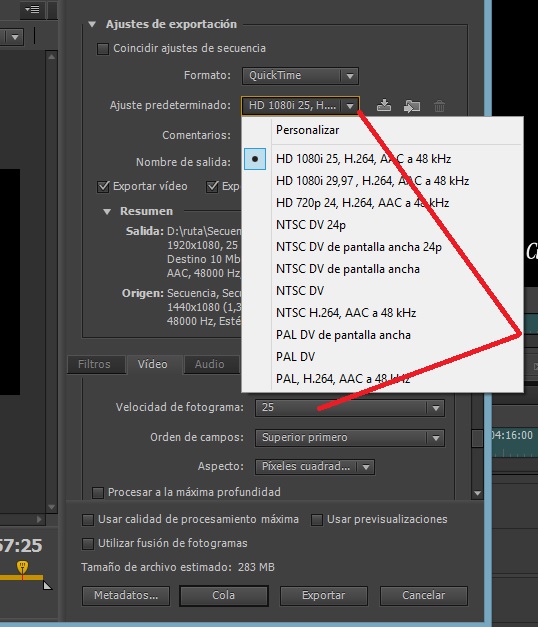Open the panel menu icon at top left
Screen dimensions: 538x627
pyautogui.click(x=32, y=9)
